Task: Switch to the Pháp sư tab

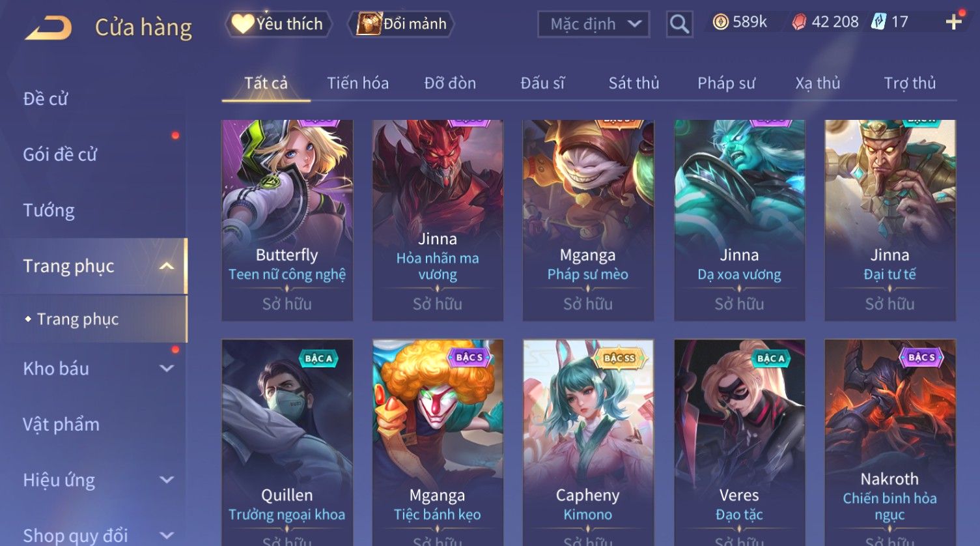Action: coord(726,83)
